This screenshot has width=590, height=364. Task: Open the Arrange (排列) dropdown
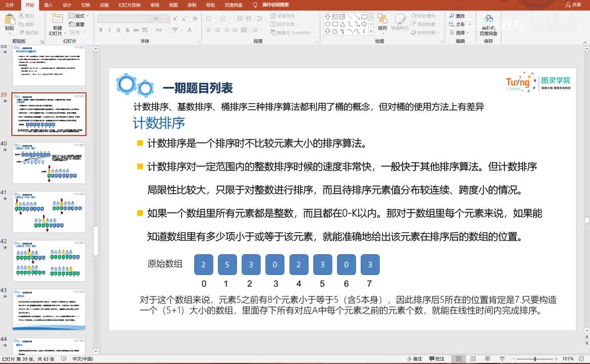(383, 23)
